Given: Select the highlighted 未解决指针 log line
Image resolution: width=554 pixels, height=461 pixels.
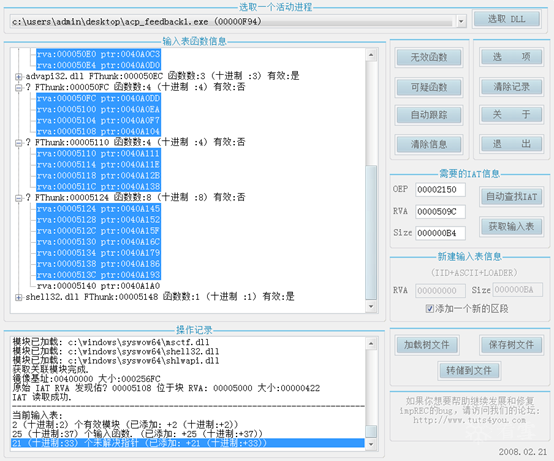Looking at the screenshot, I should pos(188,443).
